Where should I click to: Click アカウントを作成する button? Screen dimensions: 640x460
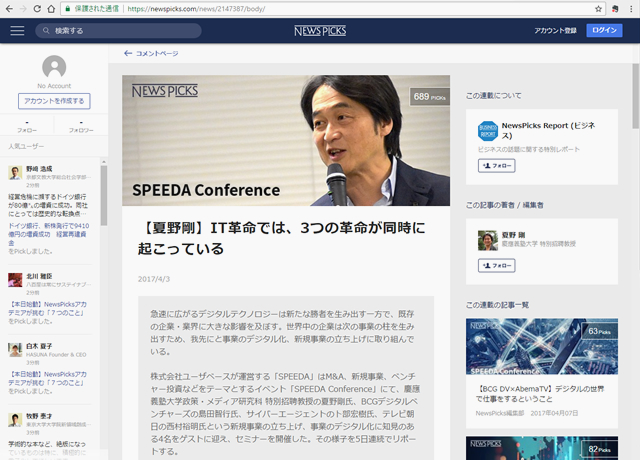(x=54, y=101)
